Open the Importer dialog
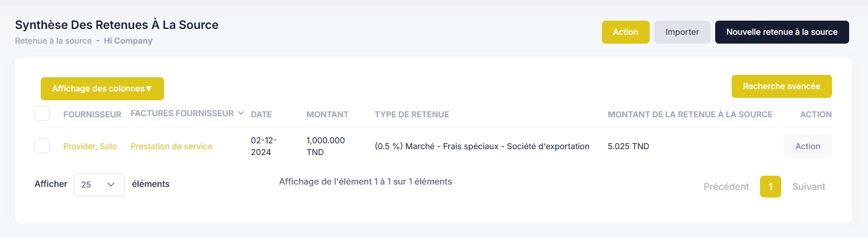868x237 pixels. click(682, 32)
